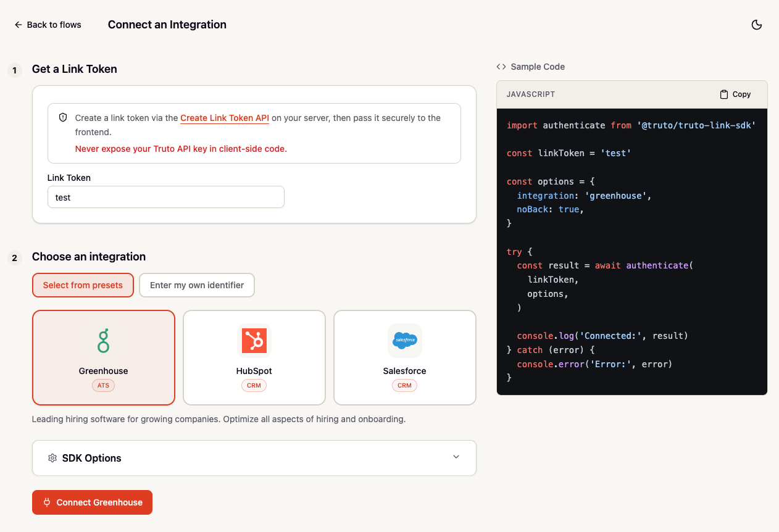Click the ATS badge on Greenhouse card
Viewport: 779px width, 532px height.
(x=104, y=385)
